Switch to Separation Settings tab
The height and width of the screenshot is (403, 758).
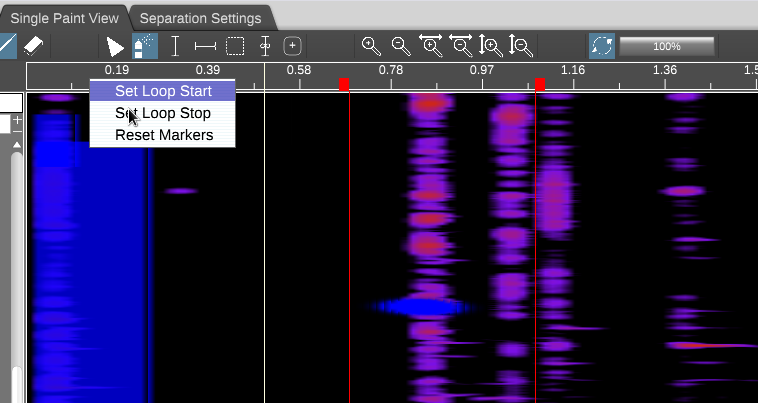201,18
